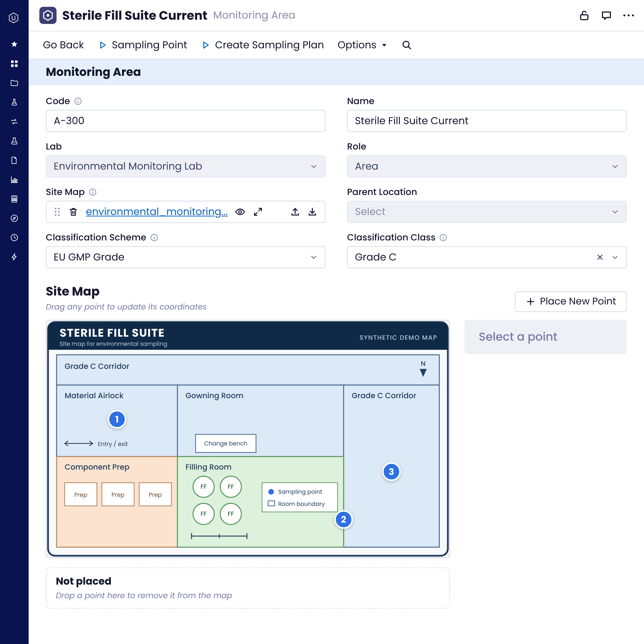Screen dimensions: 644x644
Task: Clear the Grade C classification class
Action: [x=600, y=257]
